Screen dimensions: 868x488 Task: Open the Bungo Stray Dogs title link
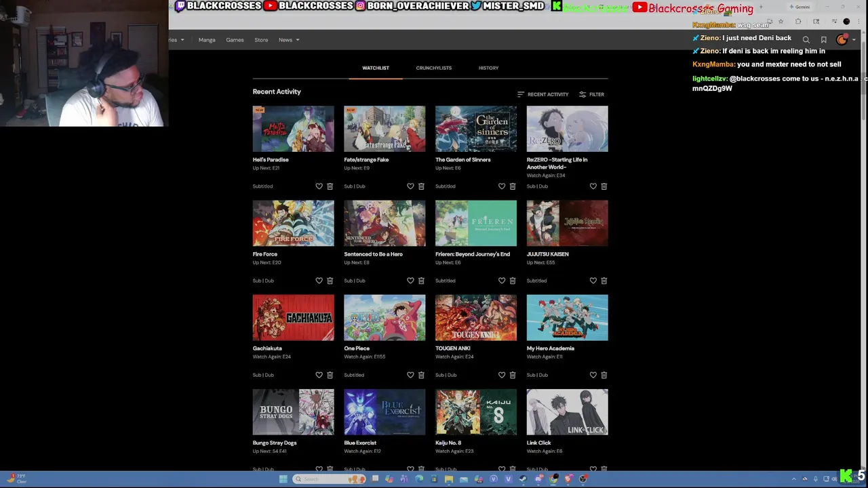275,443
